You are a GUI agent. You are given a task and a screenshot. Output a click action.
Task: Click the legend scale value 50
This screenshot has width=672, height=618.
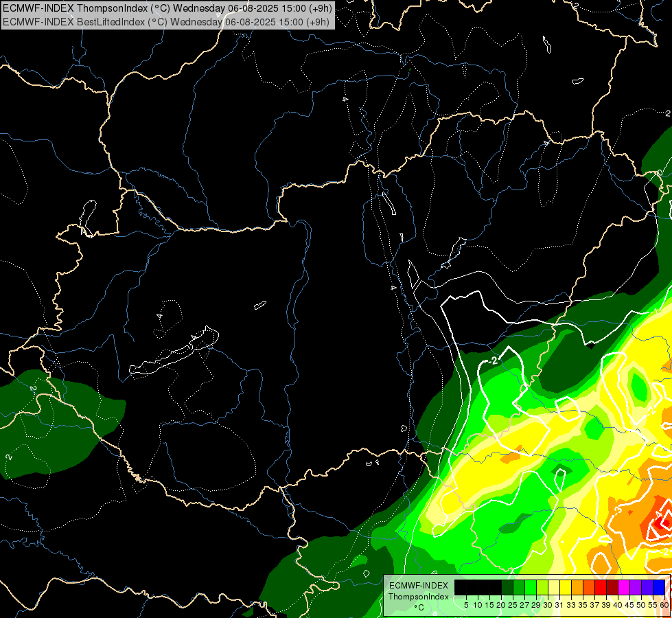(642, 605)
